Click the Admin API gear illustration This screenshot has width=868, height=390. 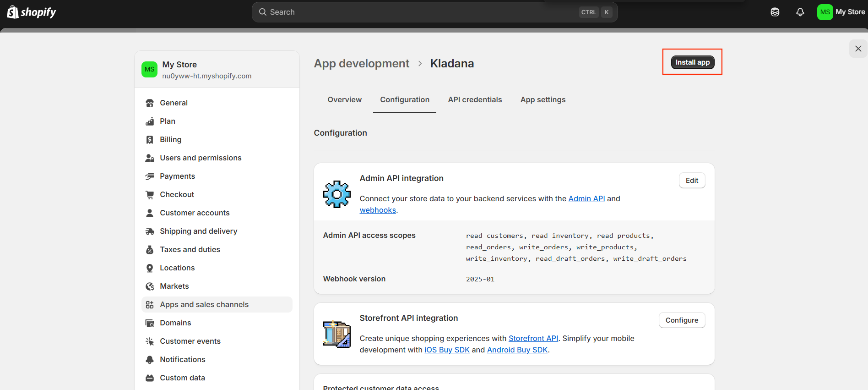point(337,194)
